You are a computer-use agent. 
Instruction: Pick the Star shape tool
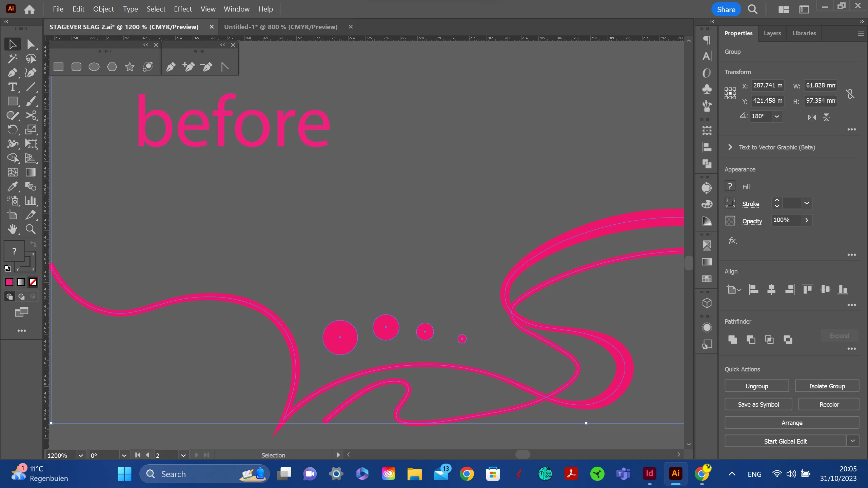coord(130,67)
